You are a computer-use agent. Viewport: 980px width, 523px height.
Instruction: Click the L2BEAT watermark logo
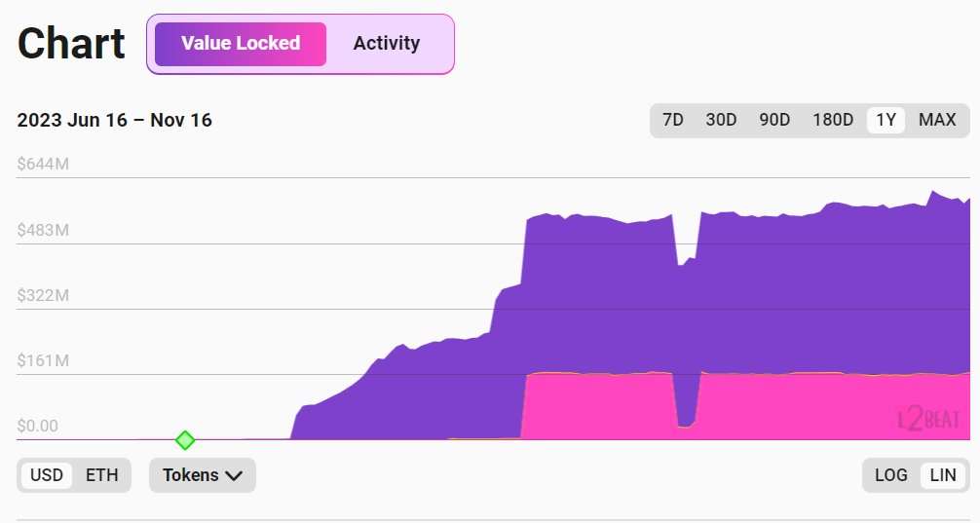928,419
